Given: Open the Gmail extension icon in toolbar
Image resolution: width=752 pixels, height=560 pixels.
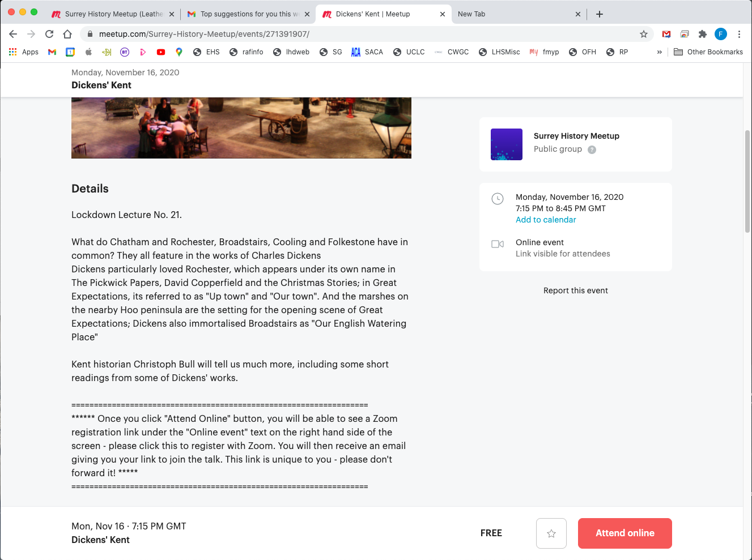Looking at the screenshot, I should click(666, 34).
